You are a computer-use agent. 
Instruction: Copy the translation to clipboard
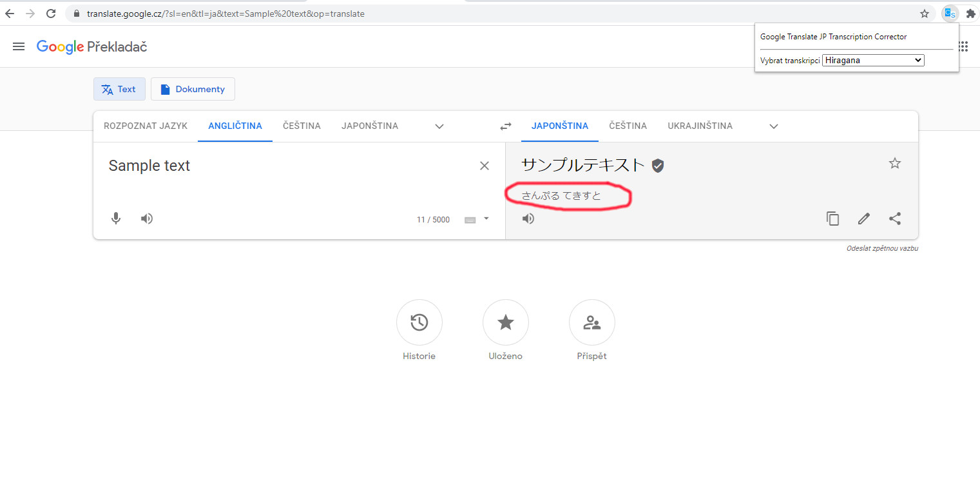(833, 219)
